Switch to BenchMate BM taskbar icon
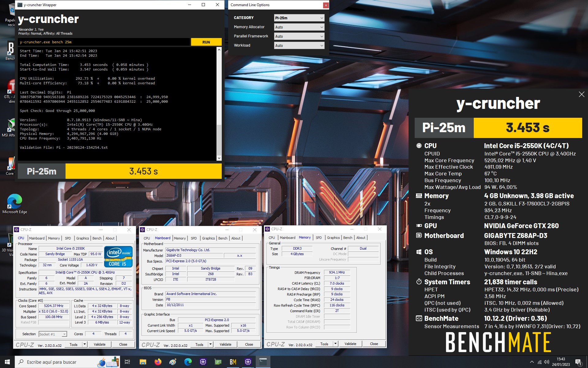This screenshot has height=368, width=588. [233, 362]
